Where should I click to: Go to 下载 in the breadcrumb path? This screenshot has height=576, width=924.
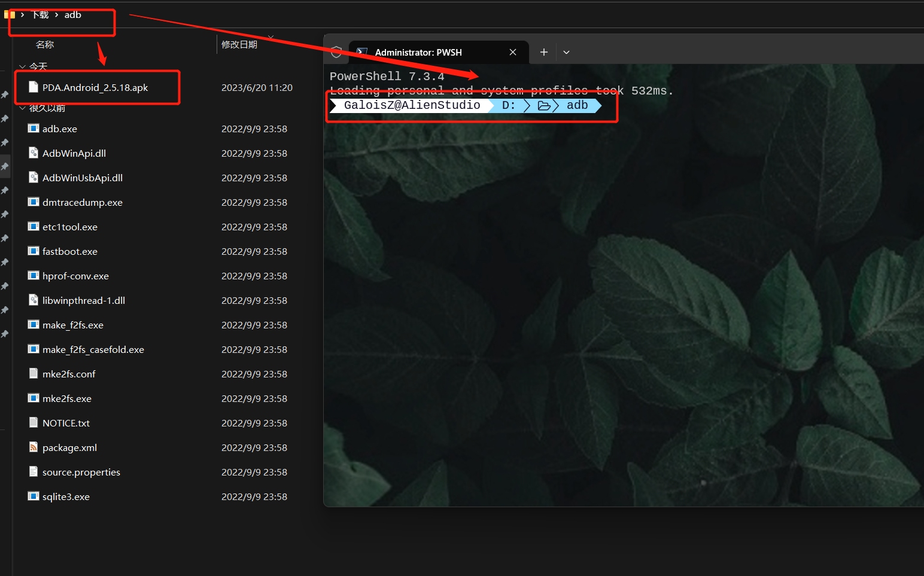(x=40, y=15)
